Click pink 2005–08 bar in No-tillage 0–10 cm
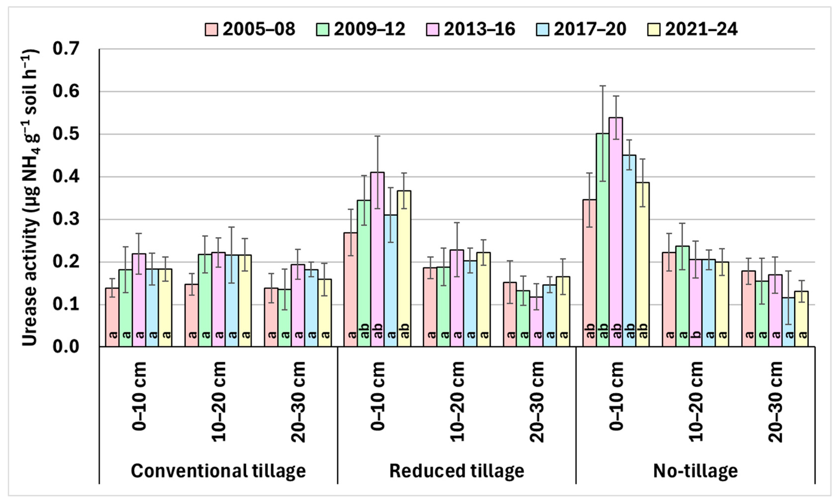 [x=589, y=273]
